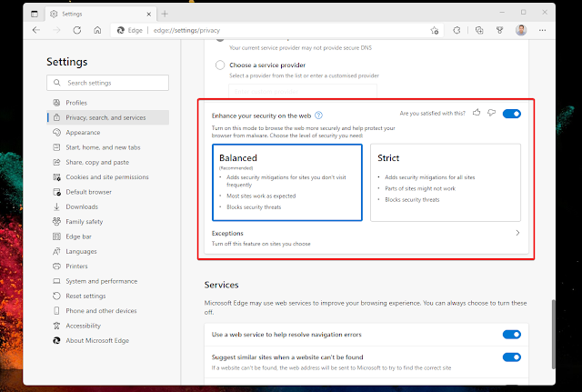The height and width of the screenshot is (392, 582).
Task: Click the Family safety icon in sidebar
Action: (x=56, y=222)
